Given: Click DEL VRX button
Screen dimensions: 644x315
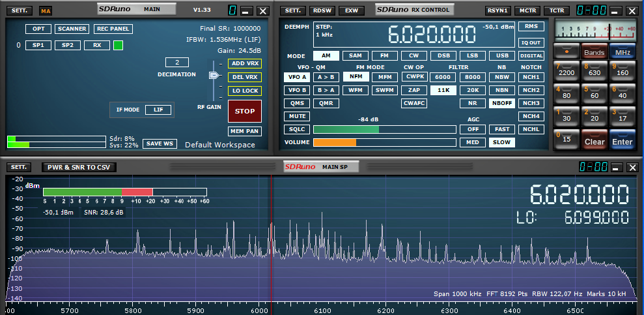Looking at the screenshot, I should [x=245, y=78].
